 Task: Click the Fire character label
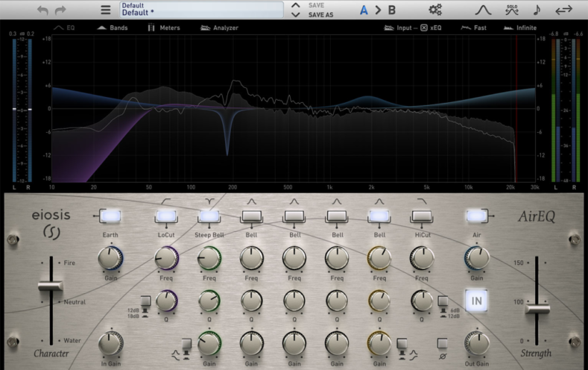69,263
